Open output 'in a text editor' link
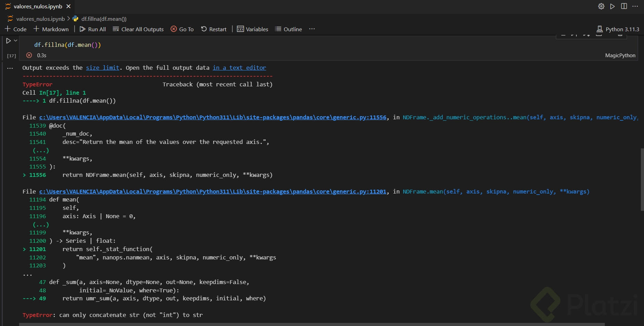 (239, 68)
